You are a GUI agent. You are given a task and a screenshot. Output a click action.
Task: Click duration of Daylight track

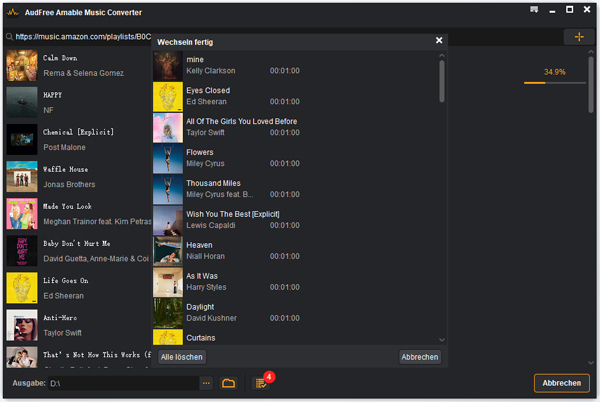coord(285,318)
